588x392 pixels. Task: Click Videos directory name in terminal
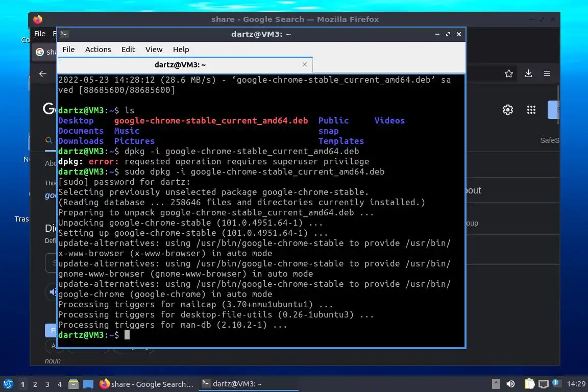(389, 120)
